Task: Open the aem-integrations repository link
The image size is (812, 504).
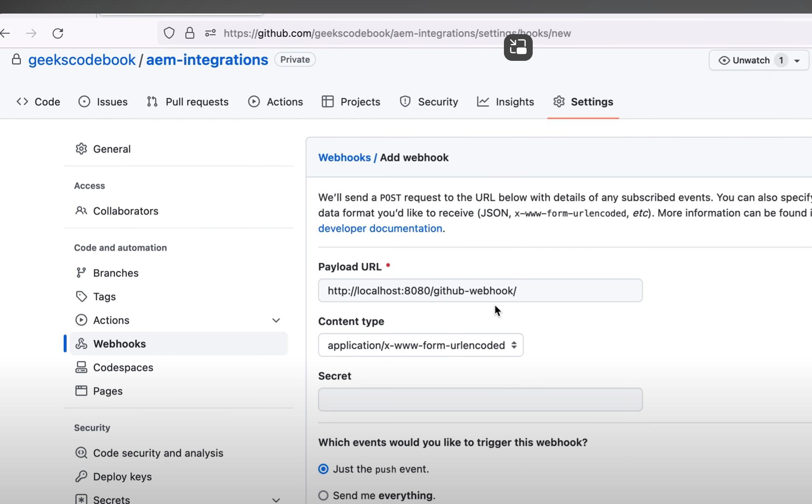Action: 207,60
